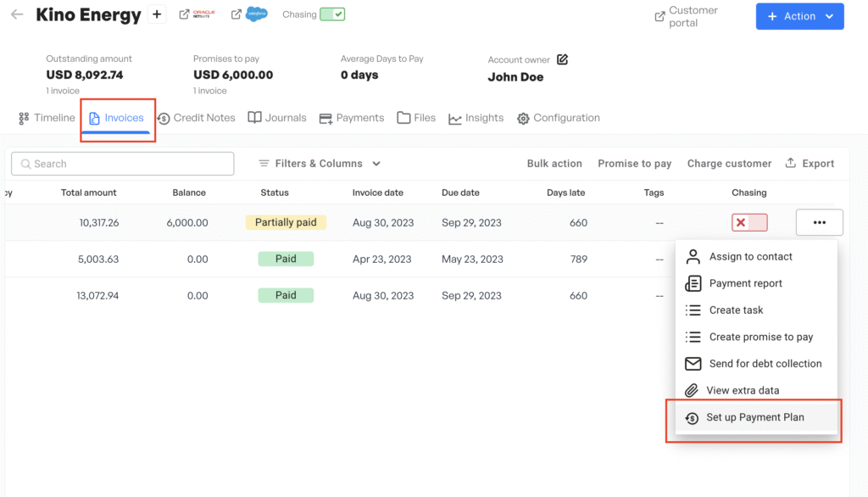
Task: Open the Customer portal link
Action: (686, 16)
